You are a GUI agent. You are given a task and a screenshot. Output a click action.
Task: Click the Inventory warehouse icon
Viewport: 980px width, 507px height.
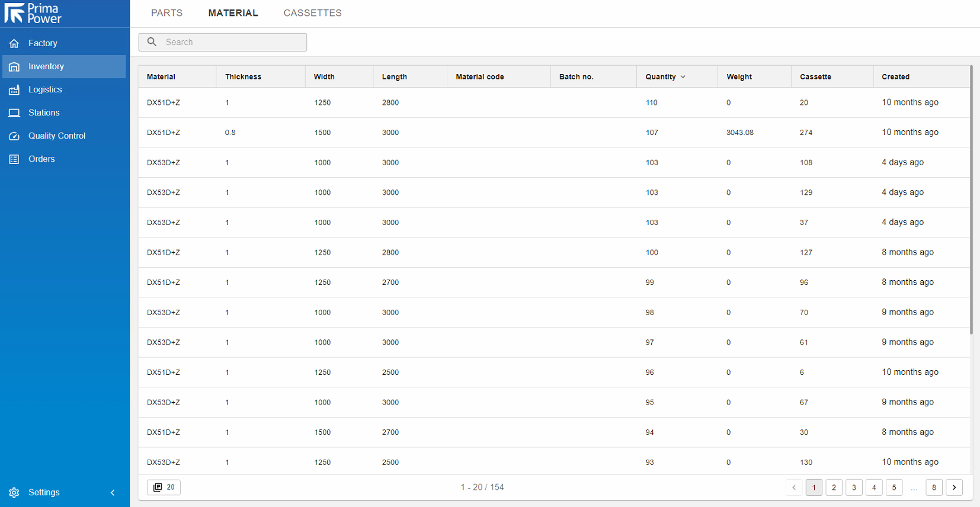[x=14, y=67]
